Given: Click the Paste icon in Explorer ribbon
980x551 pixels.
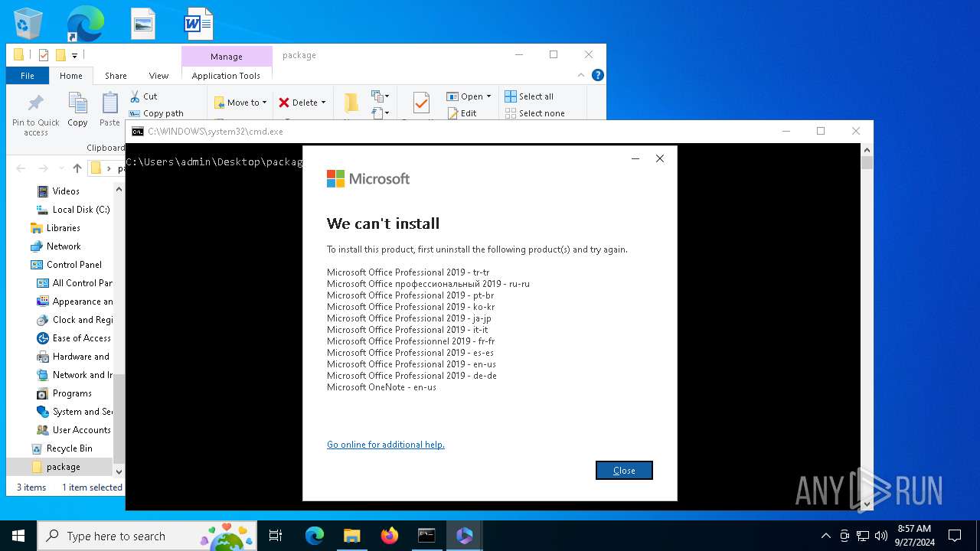Looking at the screenshot, I should pos(109,109).
